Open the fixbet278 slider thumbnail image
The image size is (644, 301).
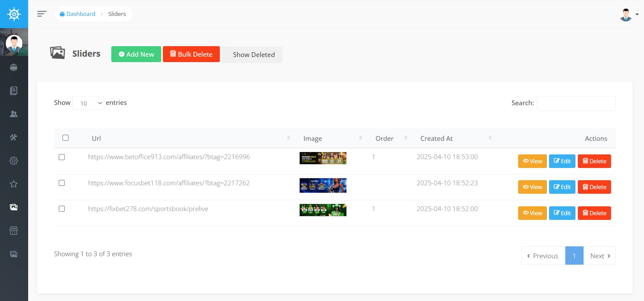323,210
